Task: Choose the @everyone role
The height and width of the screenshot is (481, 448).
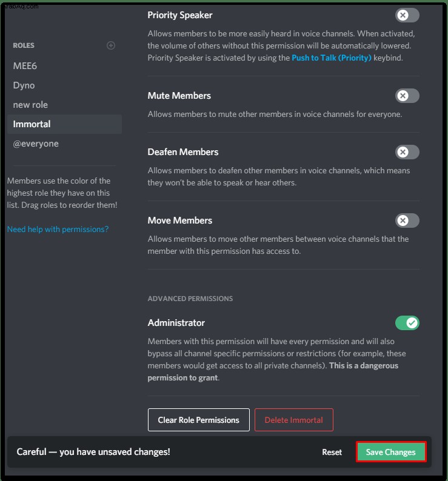Action: (64, 144)
